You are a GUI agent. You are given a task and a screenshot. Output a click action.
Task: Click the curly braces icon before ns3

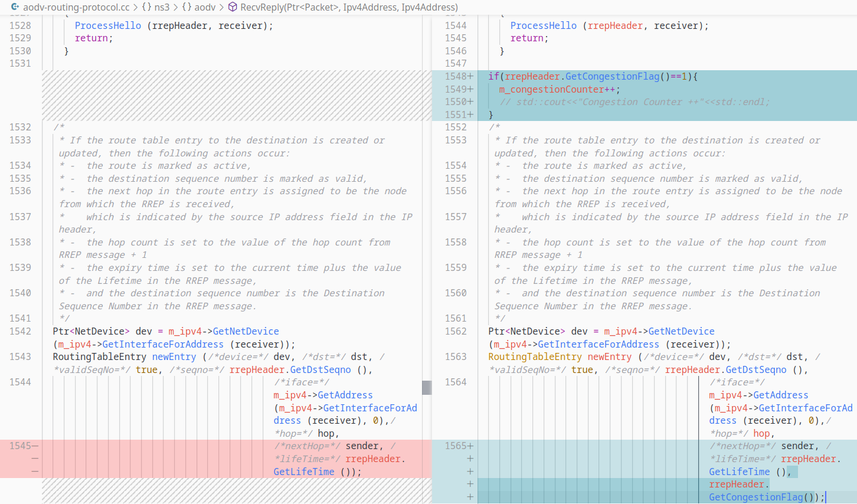click(x=146, y=7)
